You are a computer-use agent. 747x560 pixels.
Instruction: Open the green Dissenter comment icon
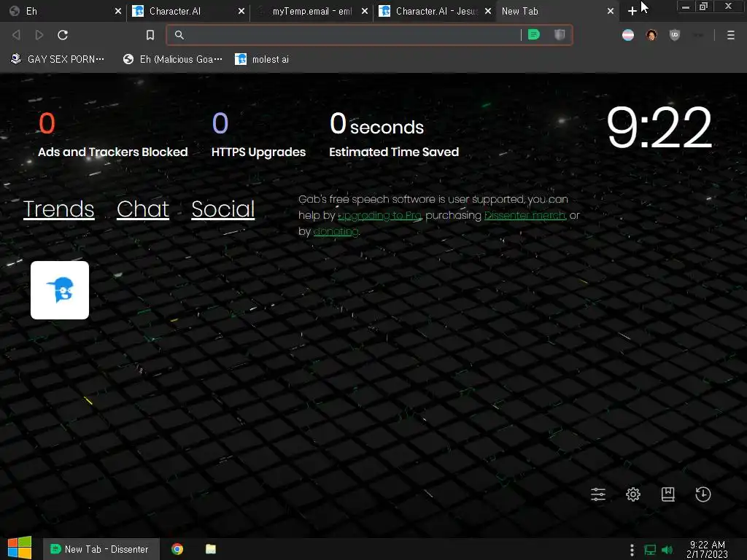click(534, 35)
